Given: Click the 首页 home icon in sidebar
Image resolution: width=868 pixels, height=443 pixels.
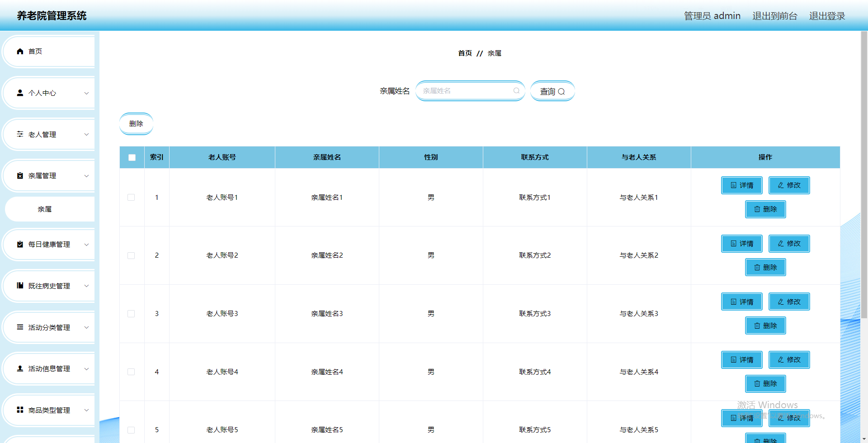Looking at the screenshot, I should 19,51.
